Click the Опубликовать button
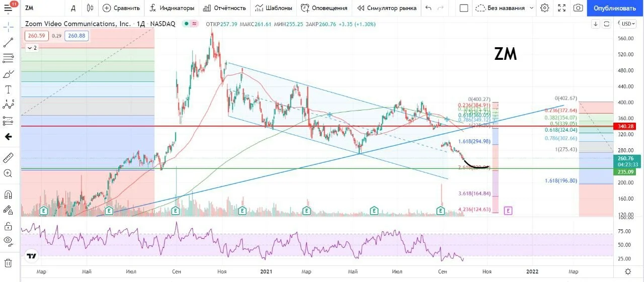 (x=615, y=8)
